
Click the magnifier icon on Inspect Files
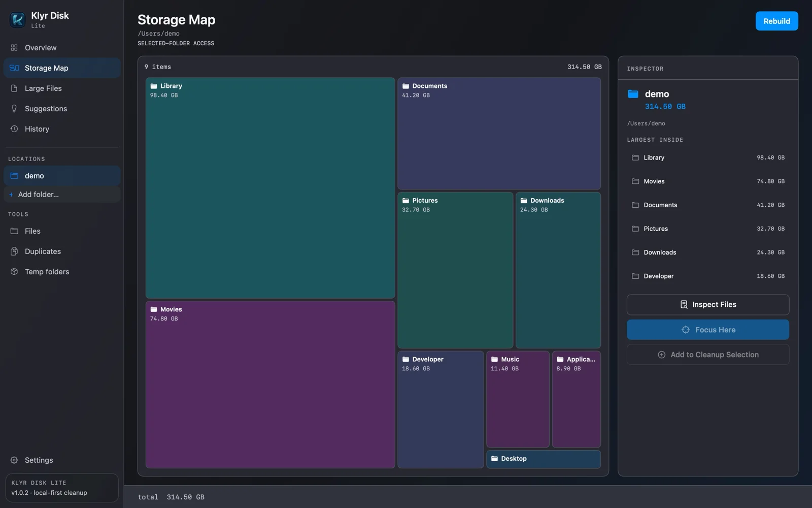point(684,305)
